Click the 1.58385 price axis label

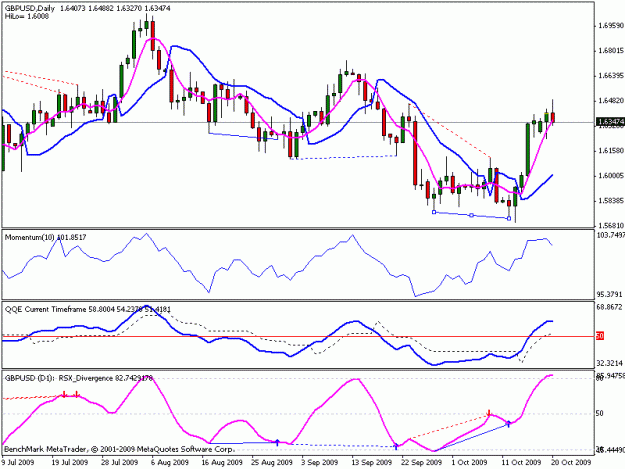point(611,200)
